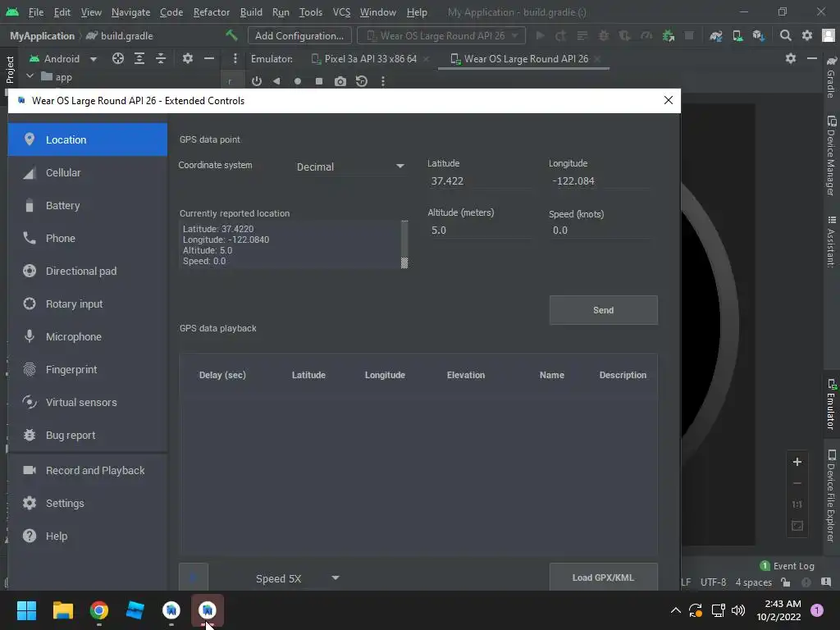Click the Send button
This screenshot has width=840, height=630.
tap(603, 310)
